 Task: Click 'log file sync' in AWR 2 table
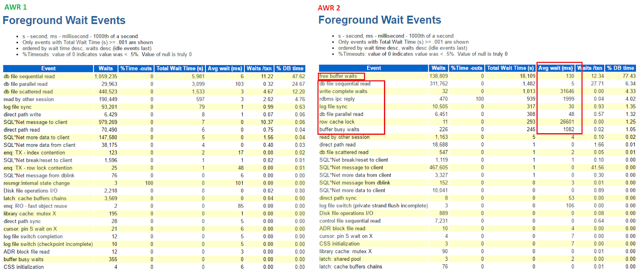[333, 107]
